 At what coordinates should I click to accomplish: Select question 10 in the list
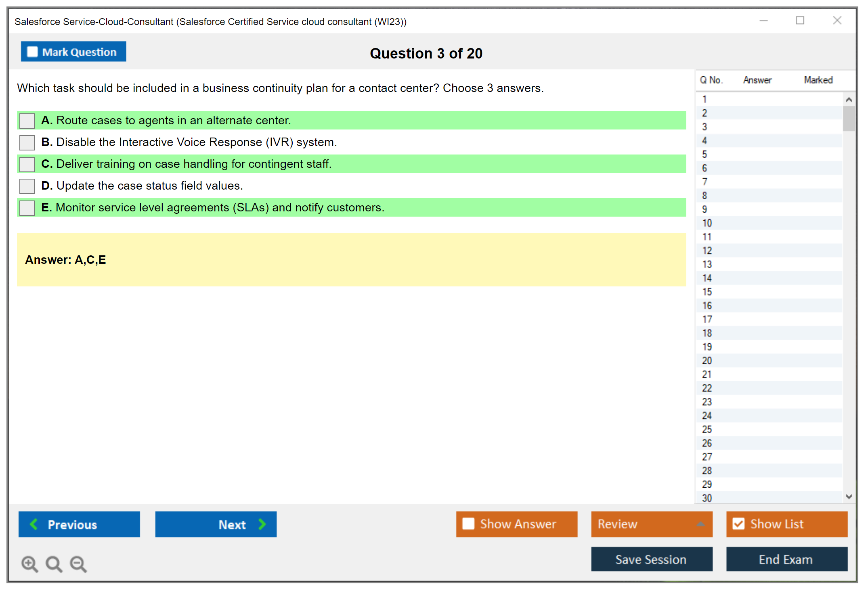(707, 223)
